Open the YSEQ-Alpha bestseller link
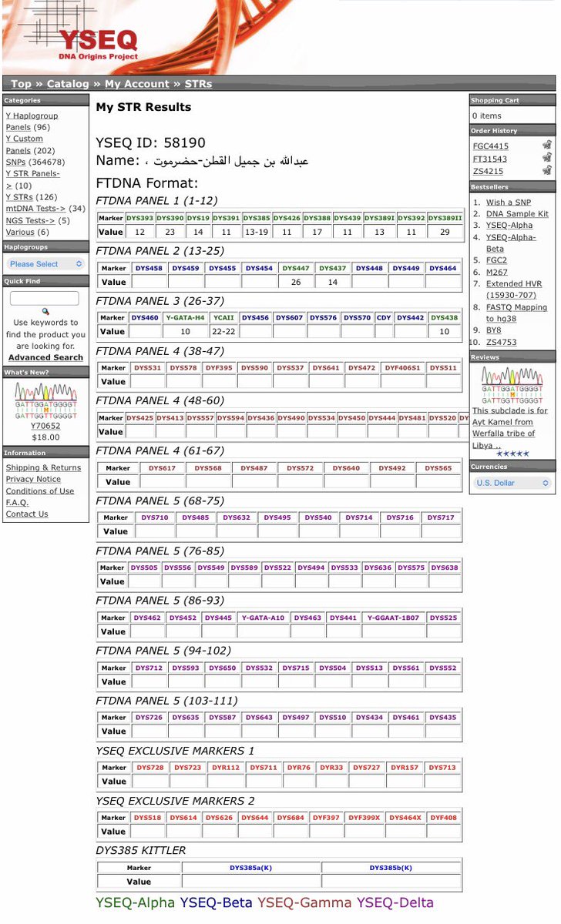561x924 pixels. tap(509, 226)
